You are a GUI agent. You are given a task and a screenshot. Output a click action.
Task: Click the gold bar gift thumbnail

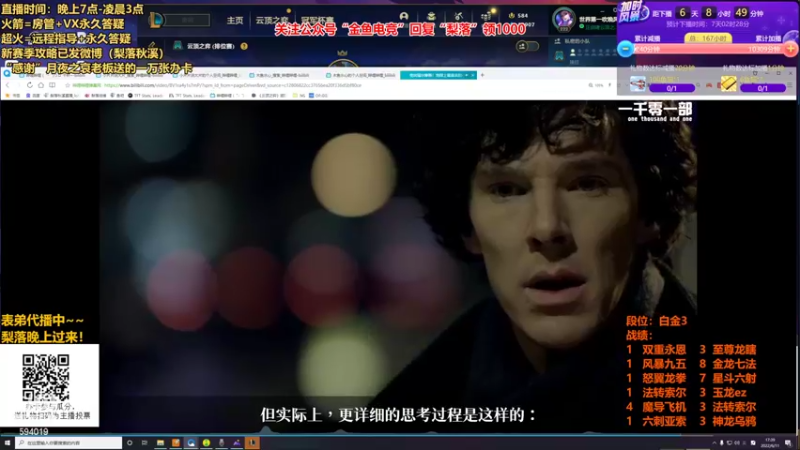(728, 83)
